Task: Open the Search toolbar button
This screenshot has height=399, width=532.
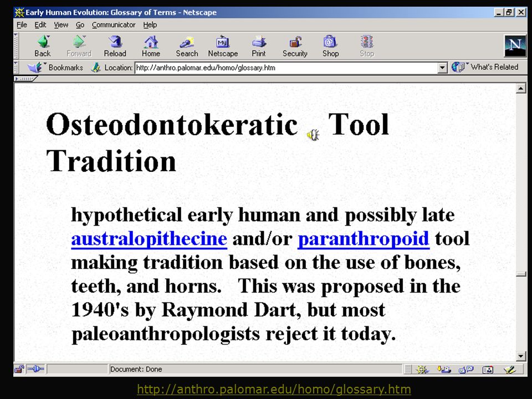Action: point(187,46)
